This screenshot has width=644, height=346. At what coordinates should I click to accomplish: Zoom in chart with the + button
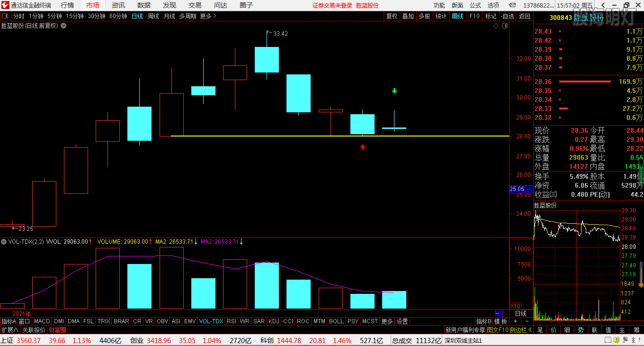[x=516, y=321]
